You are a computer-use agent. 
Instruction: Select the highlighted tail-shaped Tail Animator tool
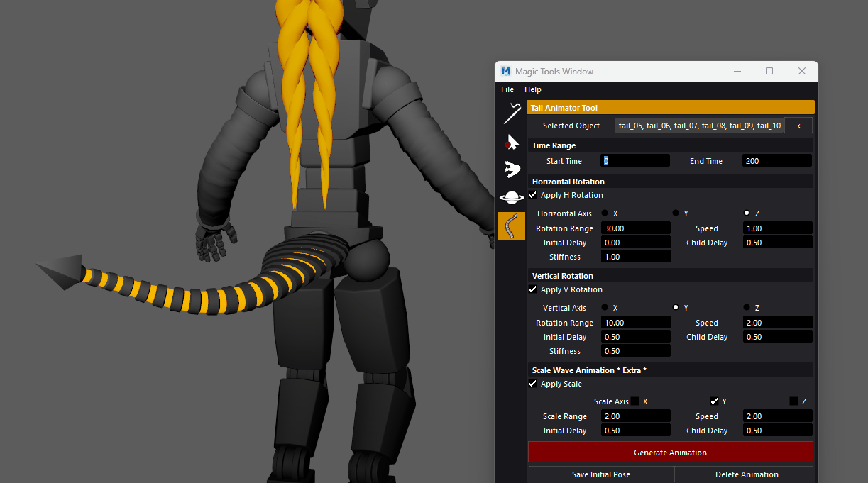click(x=511, y=226)
